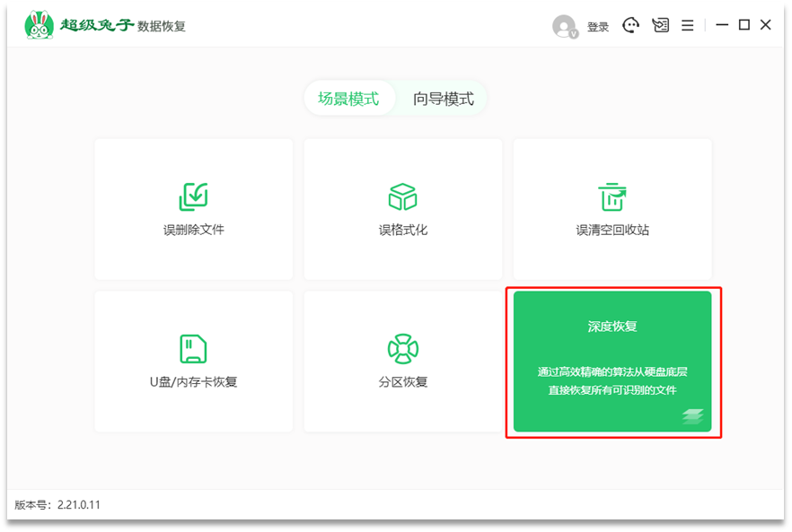Click the 误清空回收站 trash bin icon
This screenshot has width=792, height=532.
point(612,197)
